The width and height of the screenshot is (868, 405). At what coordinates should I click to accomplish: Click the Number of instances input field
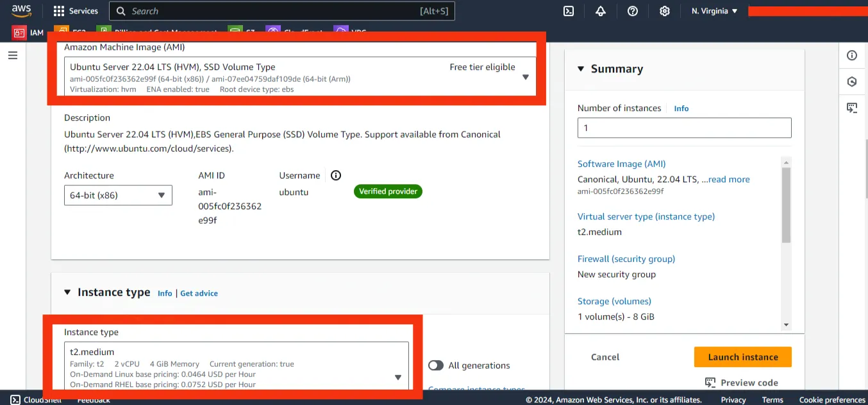click(683, 128)
